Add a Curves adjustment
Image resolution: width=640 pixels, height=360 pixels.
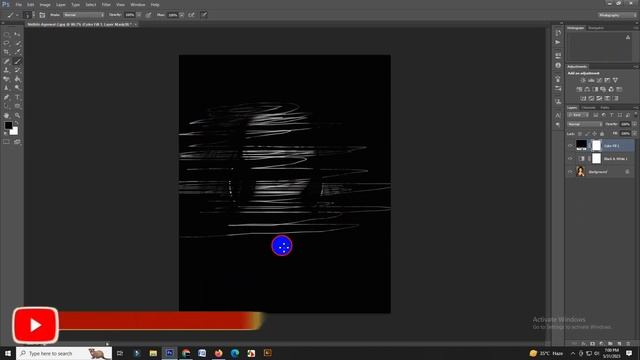(599, 80)
